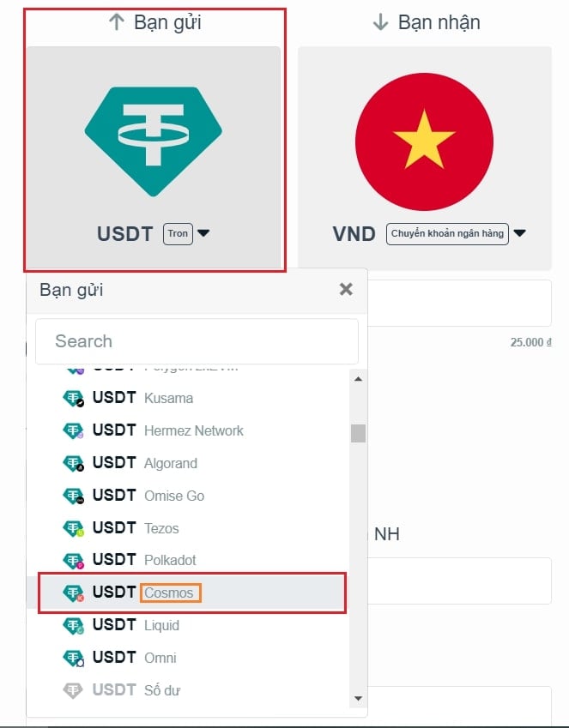Click the list scrollbar down arrow
This screenshot has height=728, width=569.
click(358, 698)
